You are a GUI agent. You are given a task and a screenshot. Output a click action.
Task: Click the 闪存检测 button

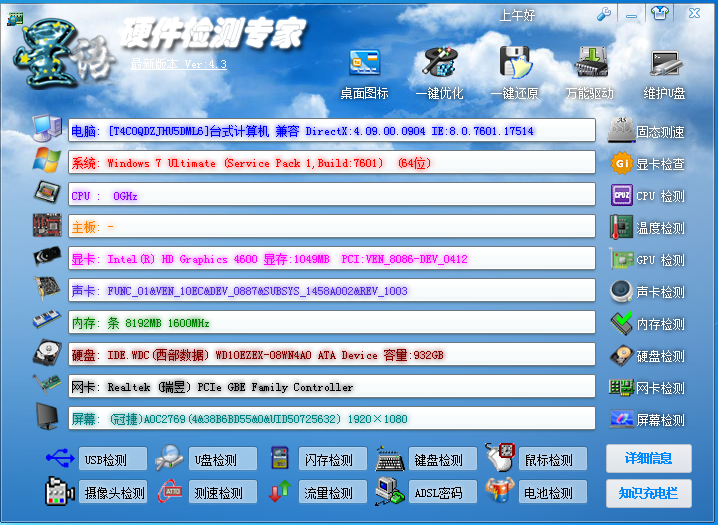pyautogui.click(x=332, y=459)
